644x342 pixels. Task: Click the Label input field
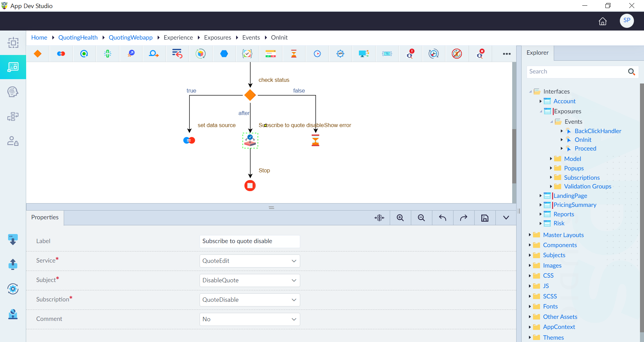pyautogui.click(x=250, y=241)
